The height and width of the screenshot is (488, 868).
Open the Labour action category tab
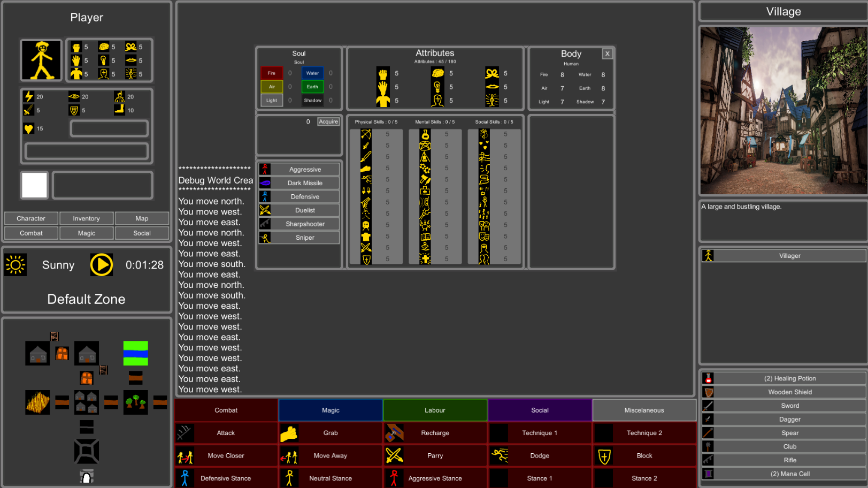coord(435,410)
